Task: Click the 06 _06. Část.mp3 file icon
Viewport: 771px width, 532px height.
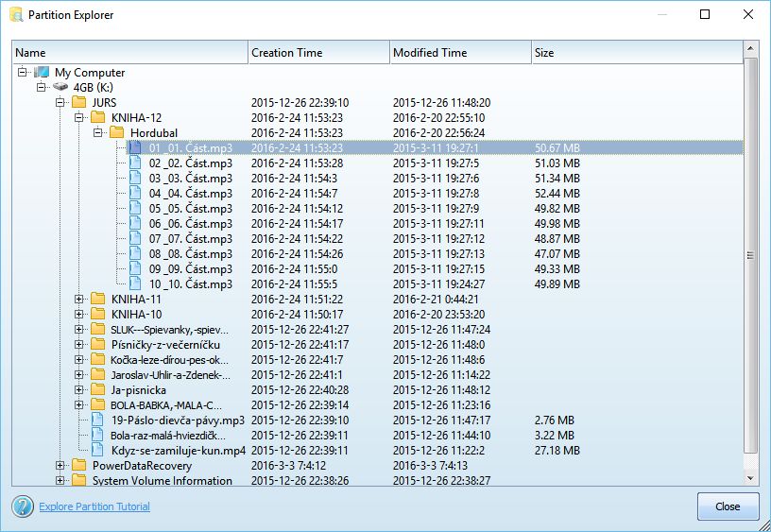Action: (135, 223)
